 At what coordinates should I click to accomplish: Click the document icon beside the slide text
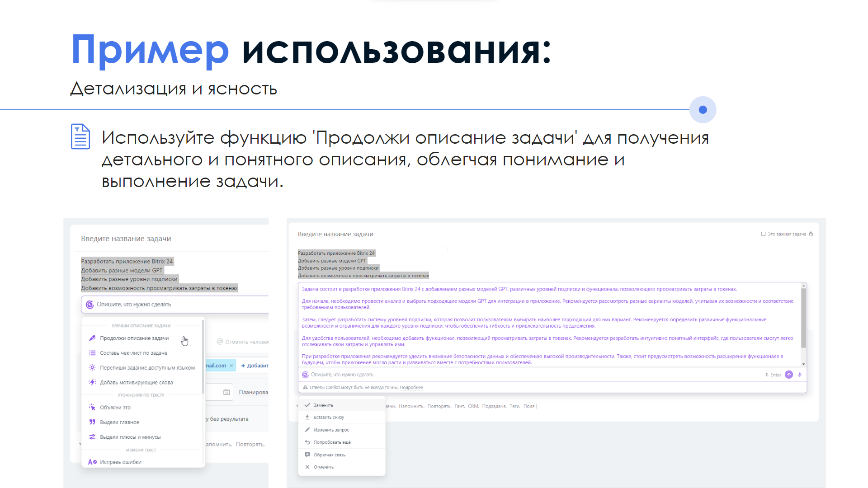pyautogui.click(x=80, y=136)
